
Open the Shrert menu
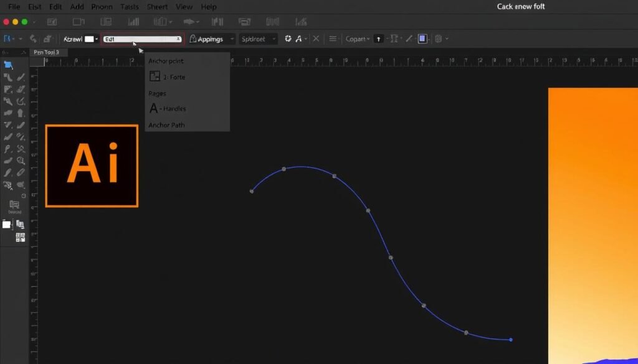coord(157,7)
